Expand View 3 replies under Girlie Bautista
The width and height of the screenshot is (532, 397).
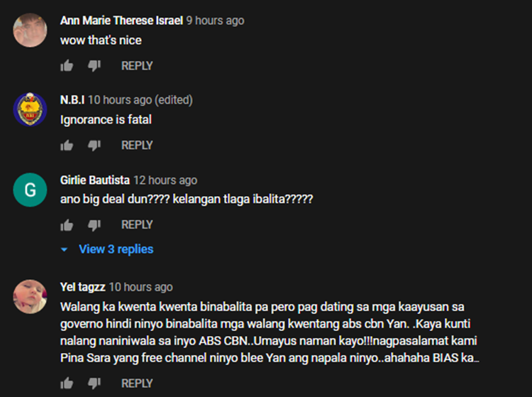[116, 249]
